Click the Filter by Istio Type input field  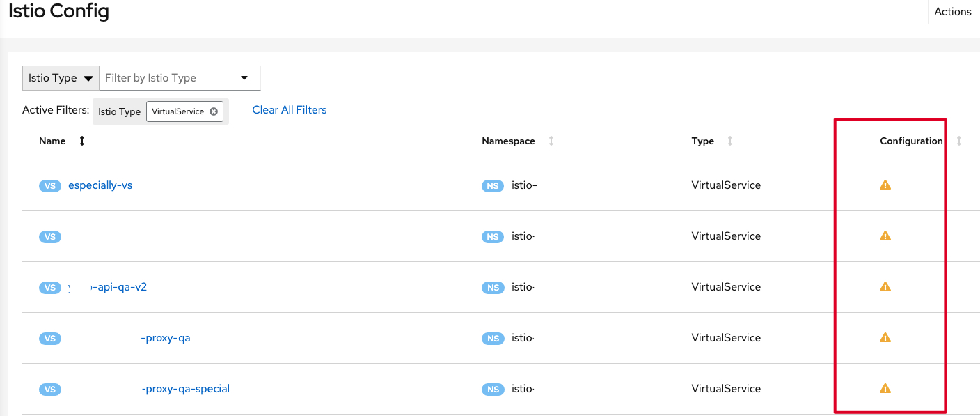click(x=167, y=78)
